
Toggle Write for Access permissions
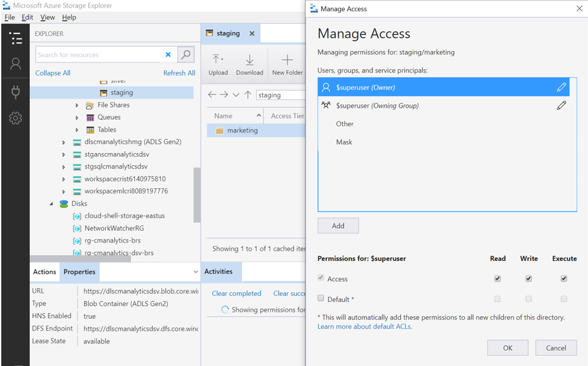click(528, 278)
